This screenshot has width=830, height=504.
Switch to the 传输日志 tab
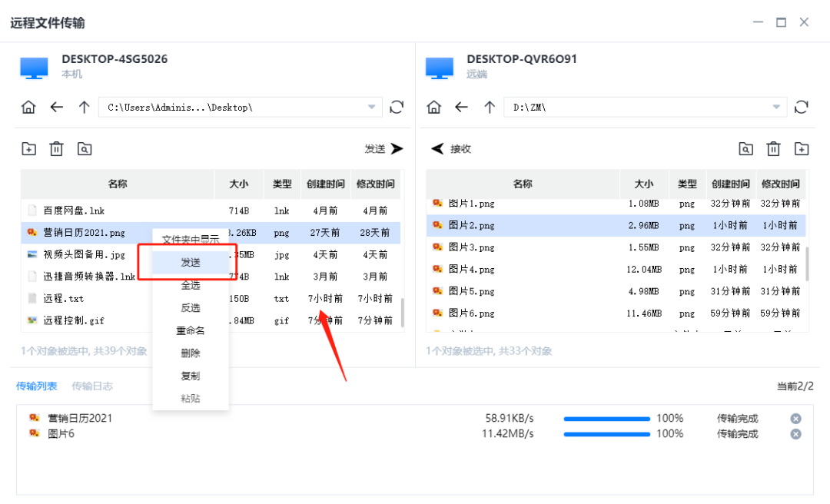92,386
